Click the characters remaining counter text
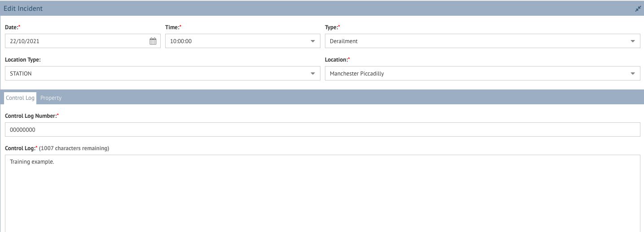 [x=74, y=148]
